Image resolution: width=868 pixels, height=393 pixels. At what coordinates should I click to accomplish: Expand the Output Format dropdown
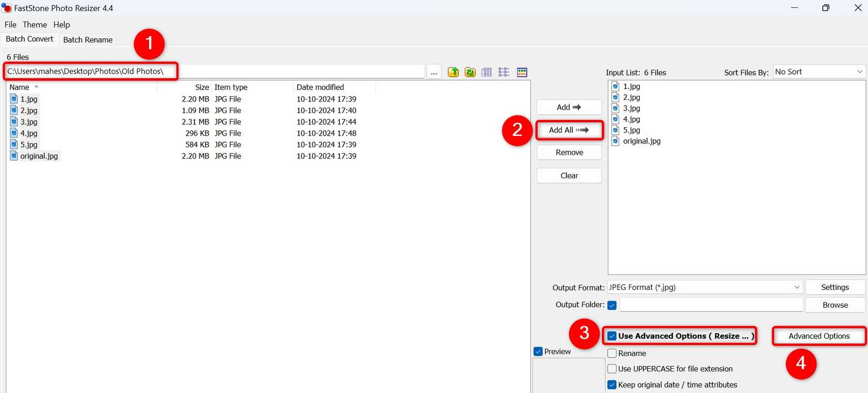(705, 287)
